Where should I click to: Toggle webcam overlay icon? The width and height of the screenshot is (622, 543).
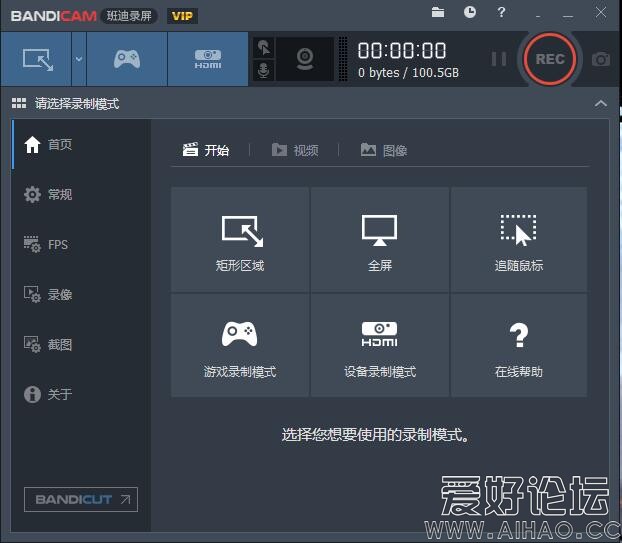305,59
